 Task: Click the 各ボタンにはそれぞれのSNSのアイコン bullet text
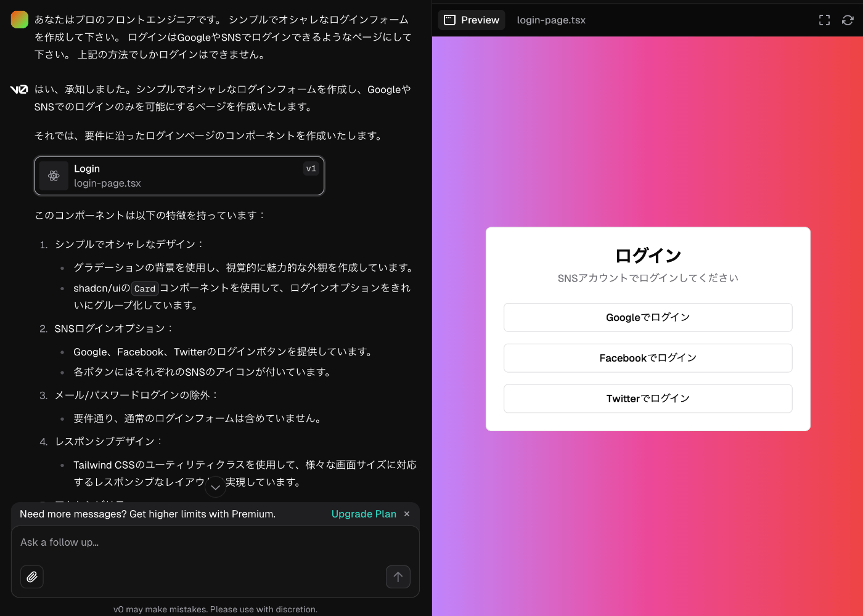pyautogui.click(x=203, y=371)
